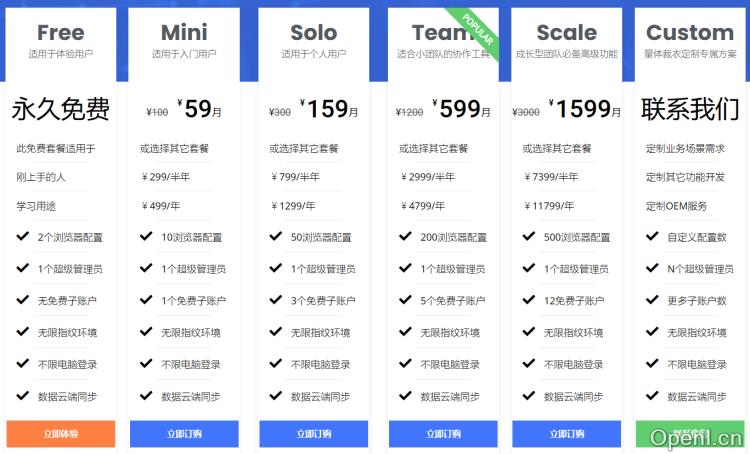Subscribe to Scale plan with 立即订购

pyautogui.click(x=565, y=434)
